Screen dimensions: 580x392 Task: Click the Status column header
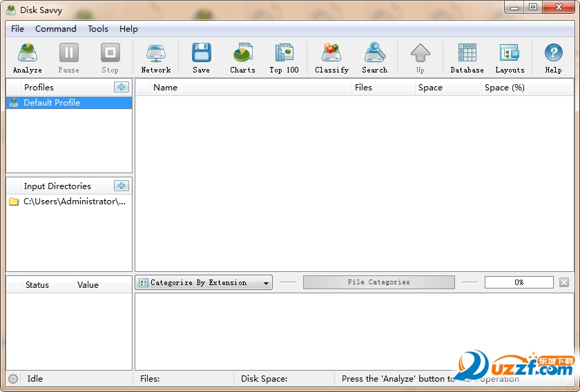pyautogui.click(x=48, y=285)
